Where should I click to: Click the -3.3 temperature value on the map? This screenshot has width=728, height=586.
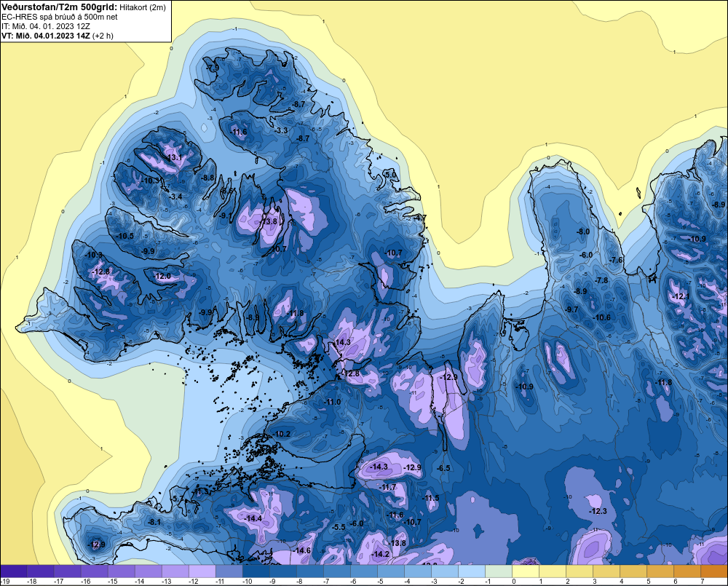pos(281,130)
